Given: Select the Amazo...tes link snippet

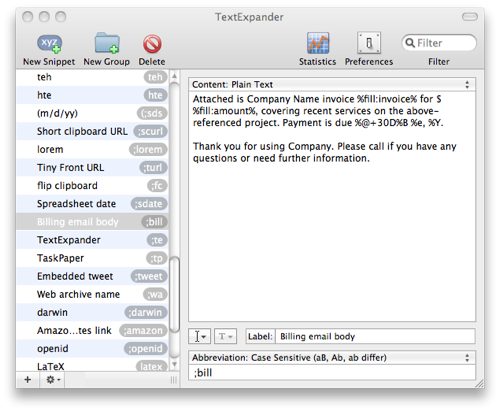Looking at the screenshot, I should (92, 330).
